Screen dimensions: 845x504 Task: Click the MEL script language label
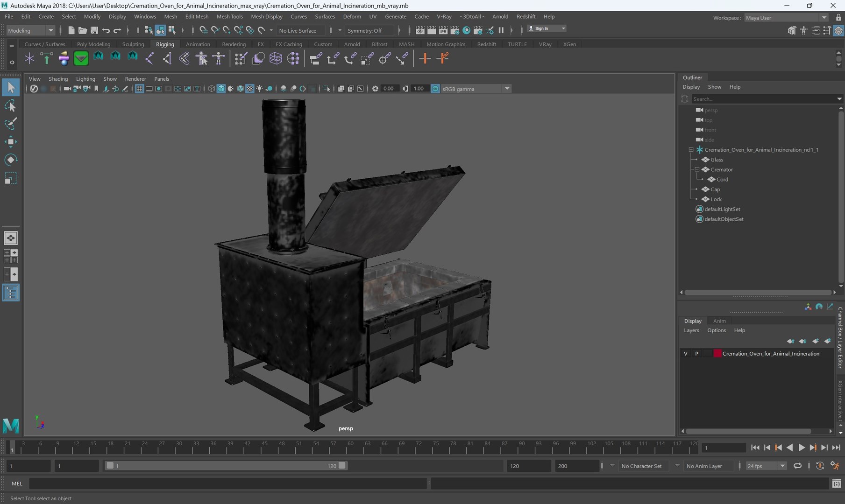[x=17, y=484]
